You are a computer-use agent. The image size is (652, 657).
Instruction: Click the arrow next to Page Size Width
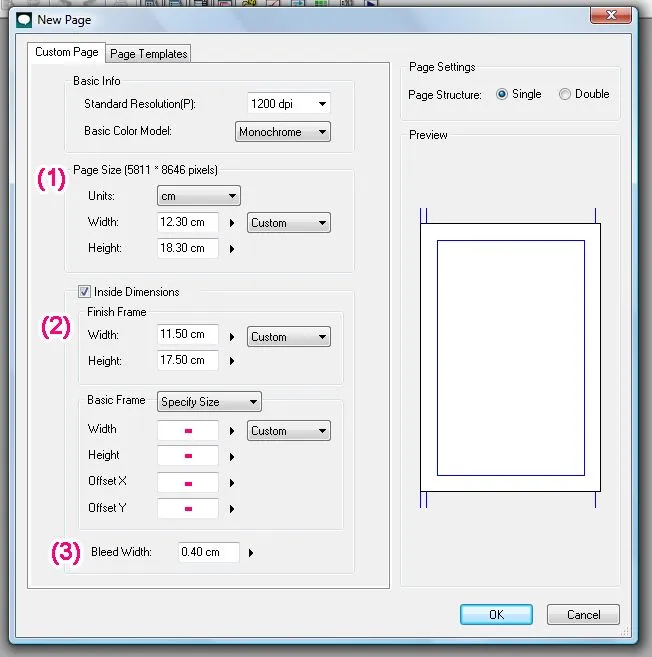[232, 223]
